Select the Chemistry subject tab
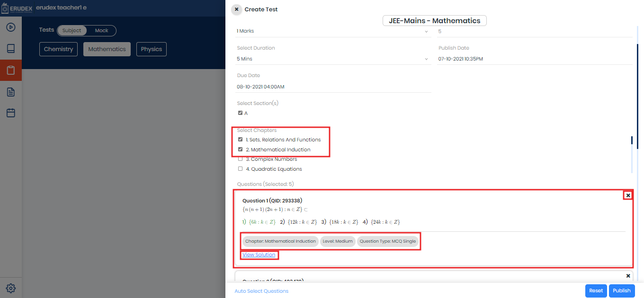This screenshot has height=298, width=644. (x=58, y=49)
